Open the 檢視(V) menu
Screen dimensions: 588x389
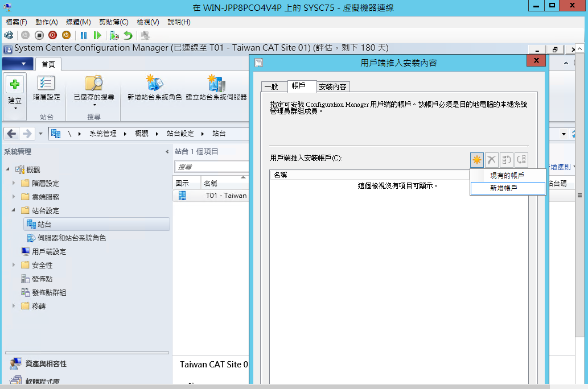pyautogui.click(x=148, y=22)
